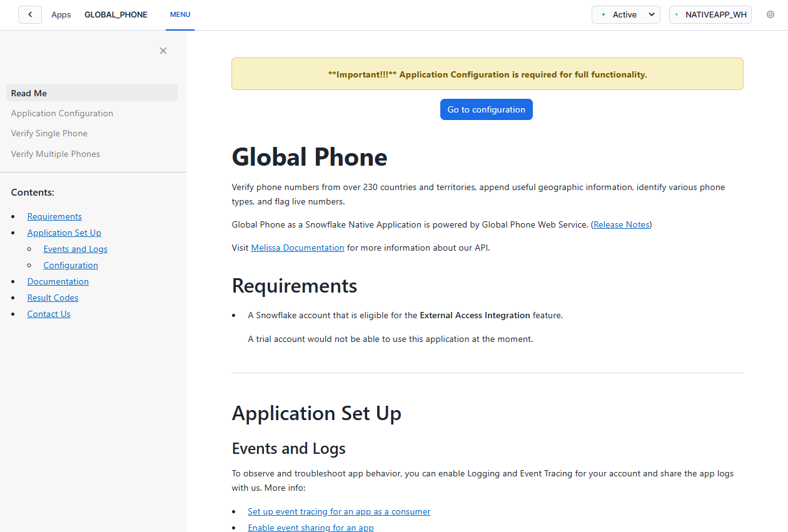Close the sidebar with X icon

point(163,51)
